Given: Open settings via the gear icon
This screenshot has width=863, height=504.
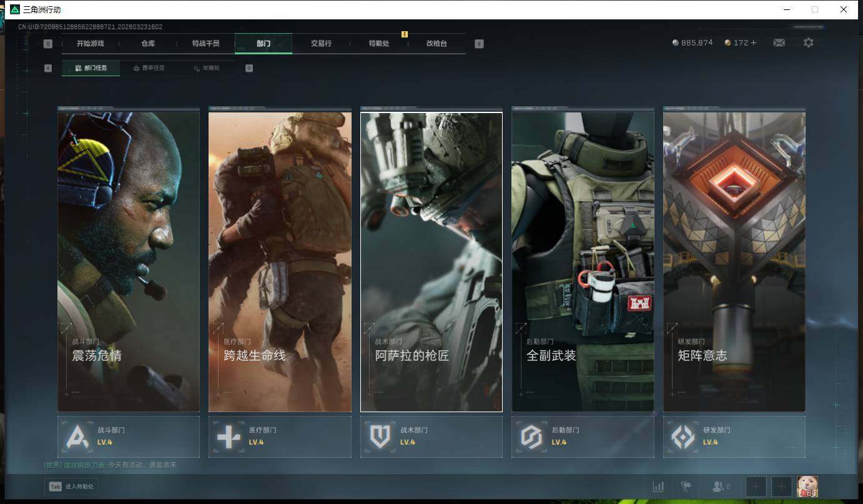Looking at the screenshot, I should (x=808, y=42).
